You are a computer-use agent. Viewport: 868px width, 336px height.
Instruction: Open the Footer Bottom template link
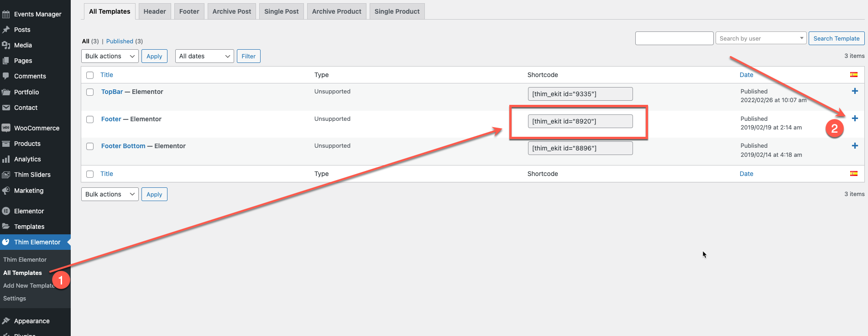point(123,146)
